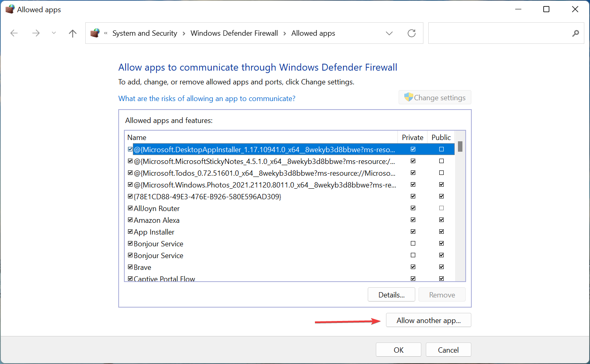This screenshot has height=364, width=590.
Task: Click the Remove button
Action: pyautogui.click(x=442, y=295)
